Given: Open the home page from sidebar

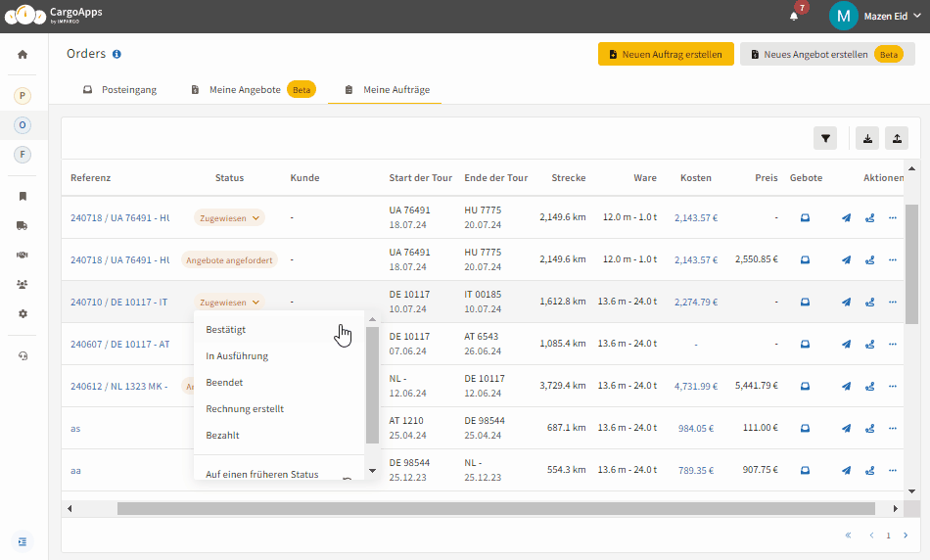Looking at the screenshot, I should click(23, 55).
